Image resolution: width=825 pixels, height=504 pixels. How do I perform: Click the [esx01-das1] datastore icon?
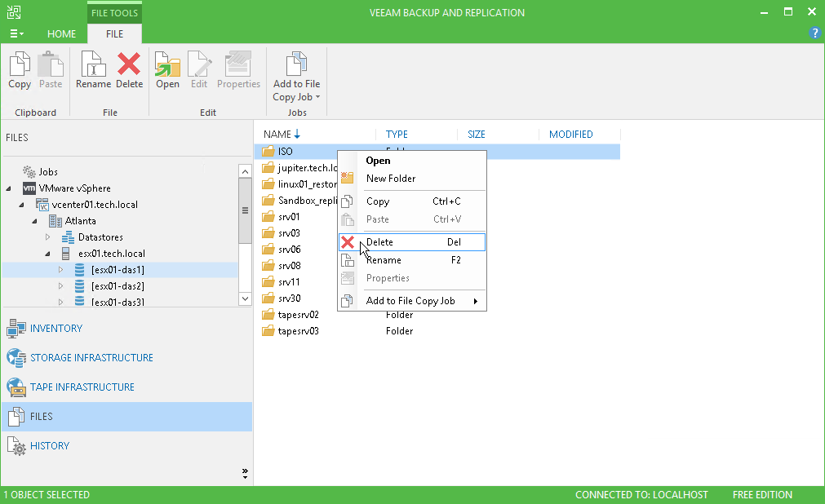click(79, 270)
